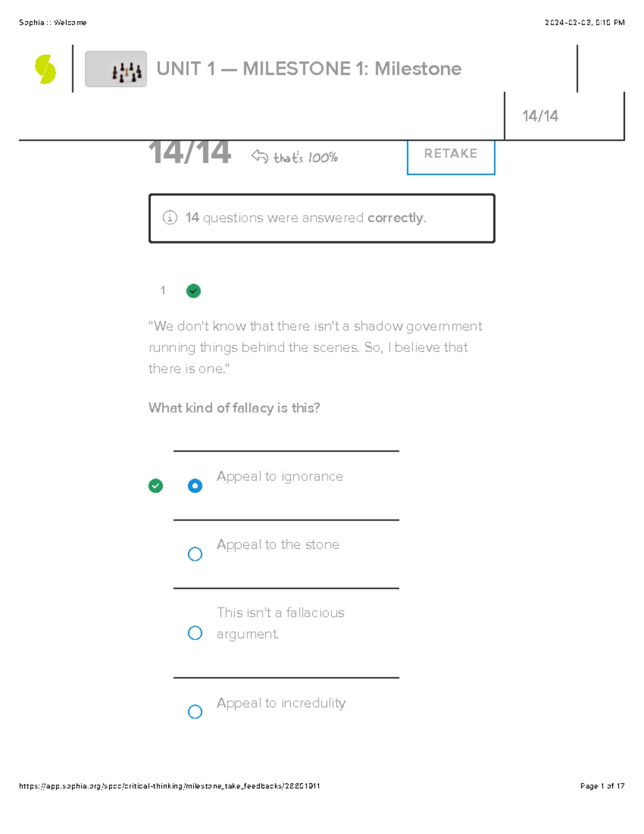Open the app.sophia.org URL in the footer

click(x=170, y=786)
